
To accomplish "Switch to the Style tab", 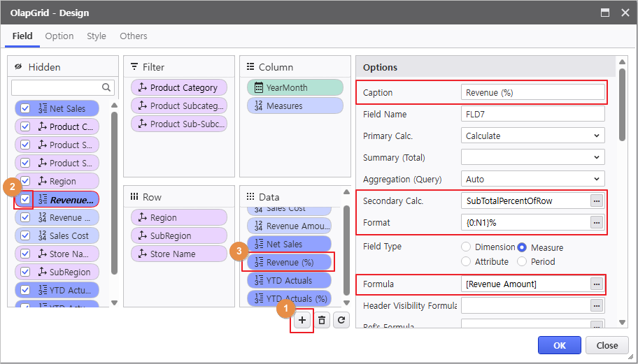I will [x=97, y=36].
